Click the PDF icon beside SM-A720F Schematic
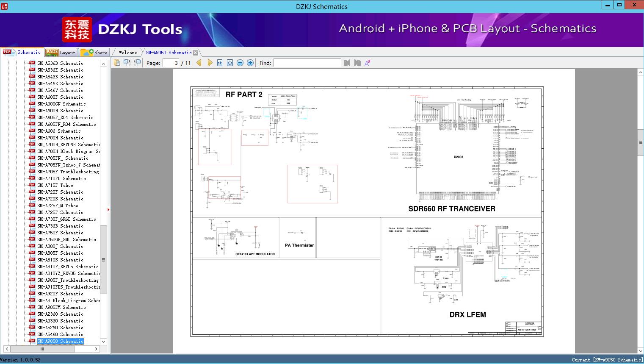 point(32,192)
